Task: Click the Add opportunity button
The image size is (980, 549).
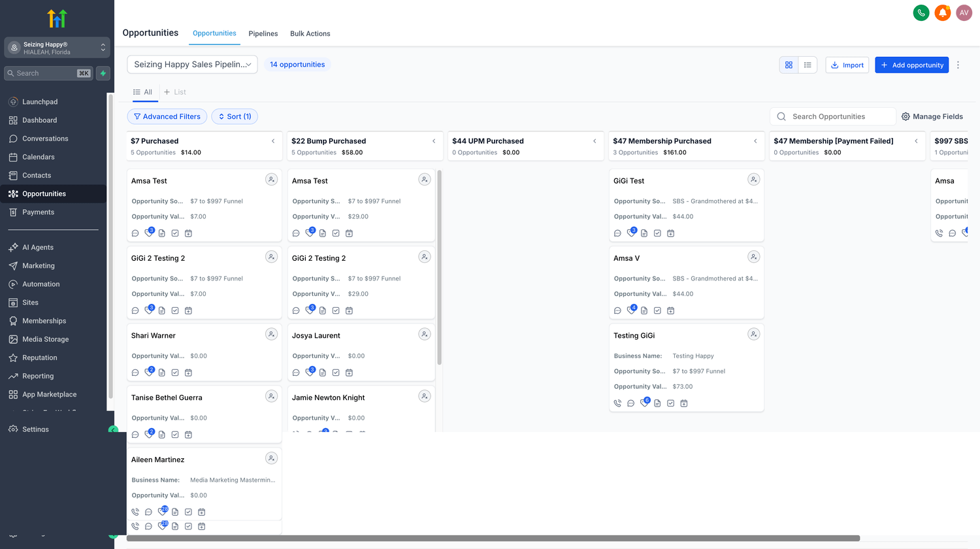Action: [911, 65]
